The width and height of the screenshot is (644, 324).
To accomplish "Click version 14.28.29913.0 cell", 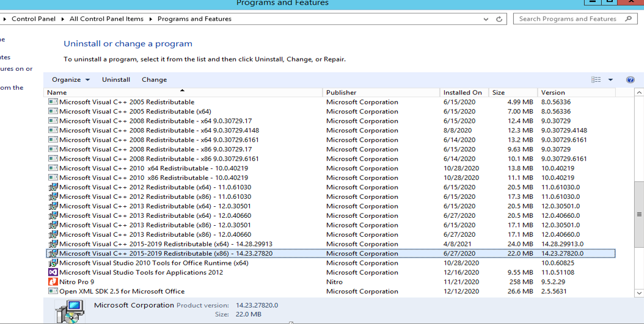I will click(562, 243).
